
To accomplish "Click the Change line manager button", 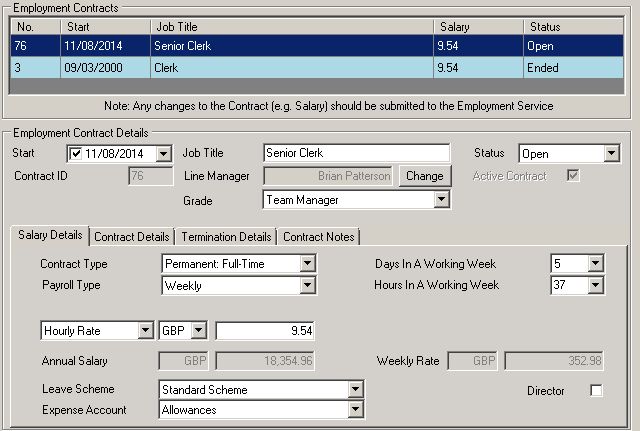I will (x=425, y=176).
